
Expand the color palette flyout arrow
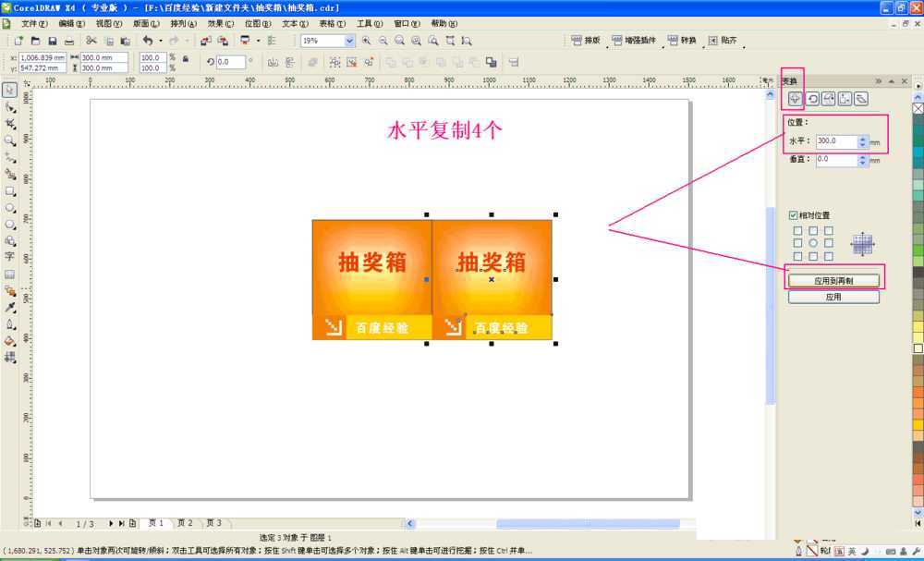[x=918, y=85]
